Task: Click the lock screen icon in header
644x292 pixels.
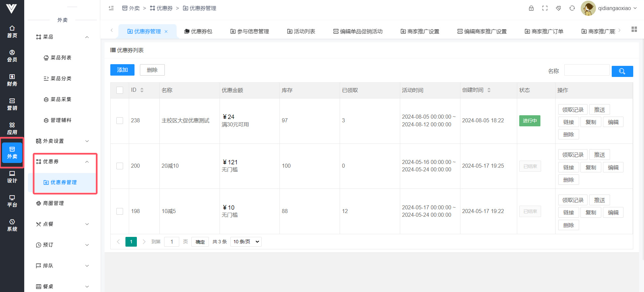Action: click(531, 8)
